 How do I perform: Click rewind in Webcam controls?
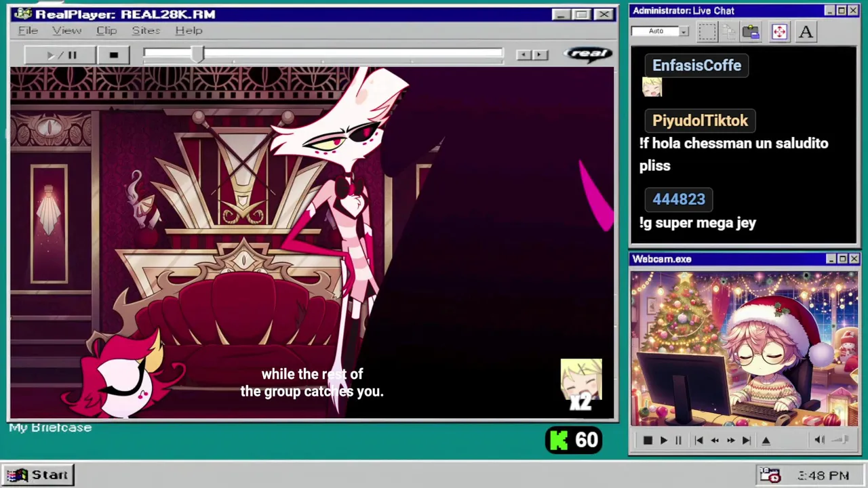715,441
